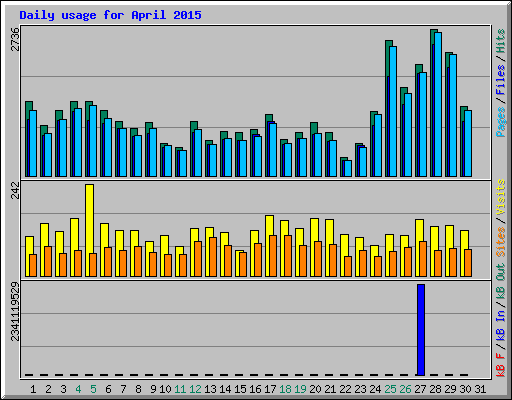Click the 'Hits' legend label
The height and width of the screenshot is (400, 512).
pos(500,41)
